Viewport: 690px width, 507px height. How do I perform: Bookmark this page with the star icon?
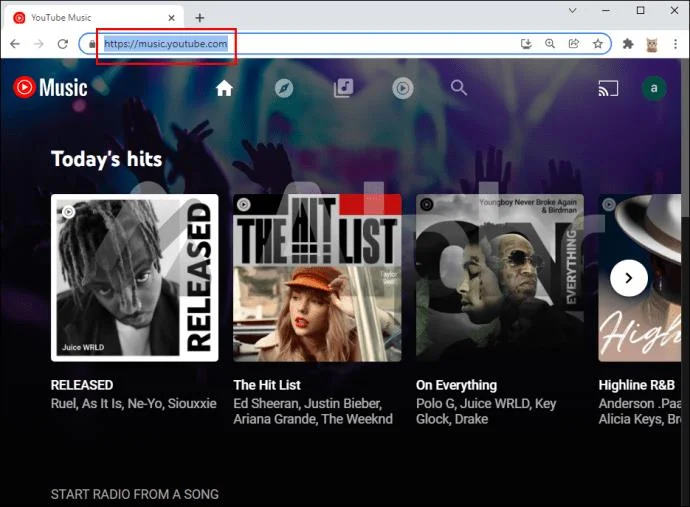(597, 44)
